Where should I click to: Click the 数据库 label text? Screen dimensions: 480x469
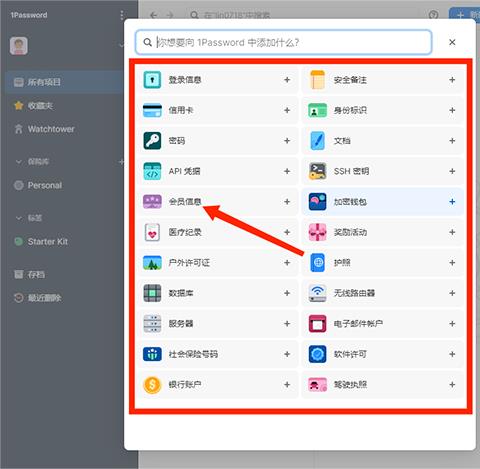(181, 293)
